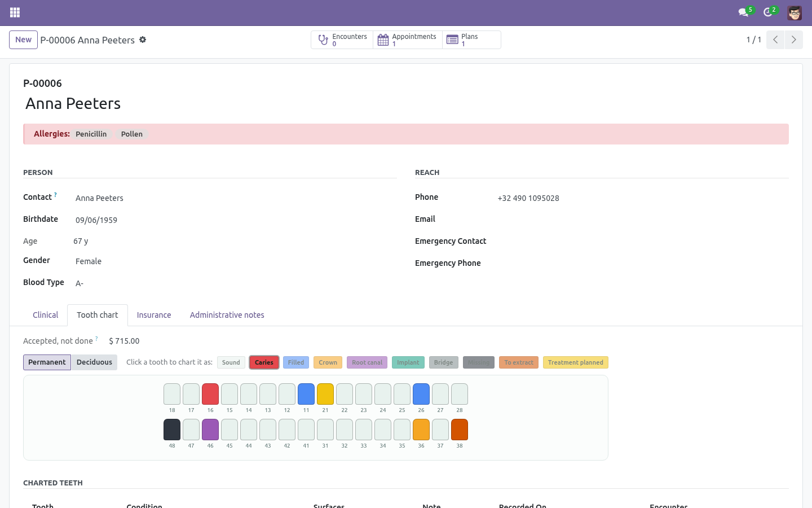
Task: Switch to Tooth chart tab
Action: tap(98, 315)
